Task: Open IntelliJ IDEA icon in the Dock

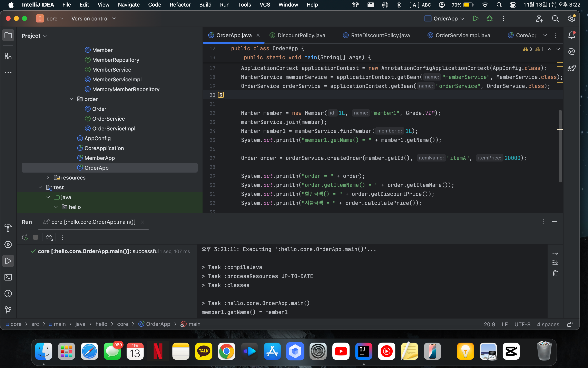Action: click(x=363, y=351)
